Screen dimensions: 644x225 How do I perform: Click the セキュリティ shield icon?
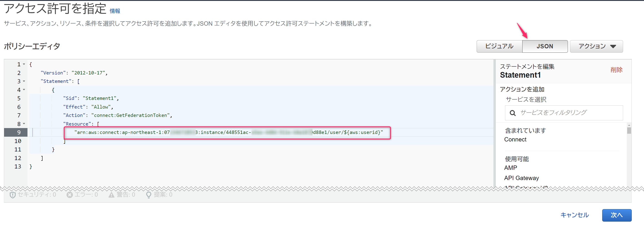(x=12, y=195)
